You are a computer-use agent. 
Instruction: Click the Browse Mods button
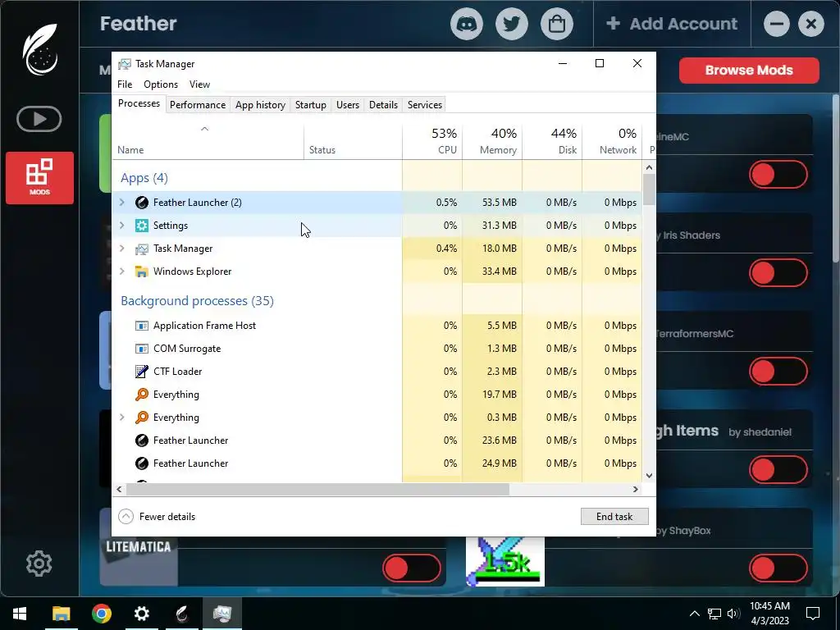pos(749,71)
